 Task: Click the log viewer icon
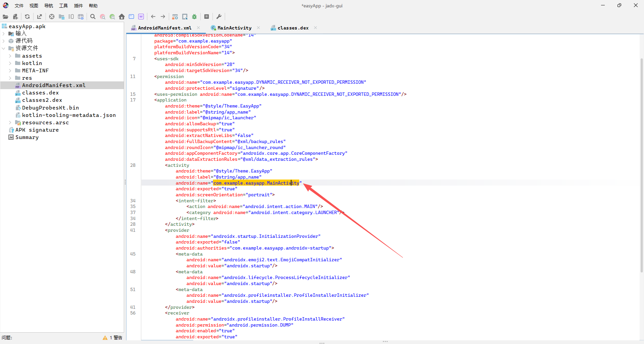tap(207, 17)
